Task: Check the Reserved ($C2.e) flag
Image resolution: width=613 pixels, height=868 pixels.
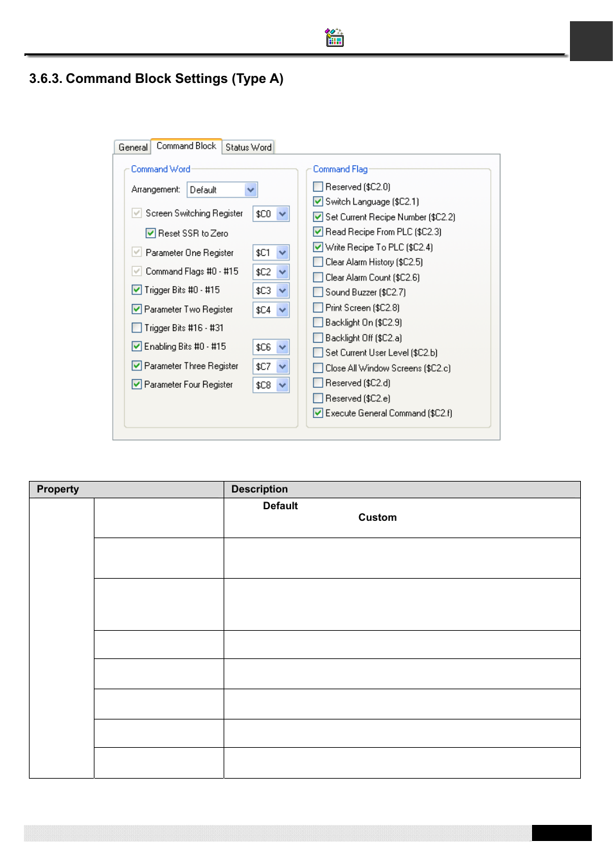Action: click(318, 399)
